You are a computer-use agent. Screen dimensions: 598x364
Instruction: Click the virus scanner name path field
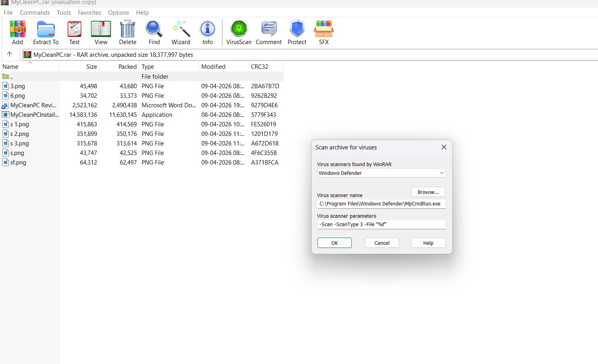coord(381,204)
